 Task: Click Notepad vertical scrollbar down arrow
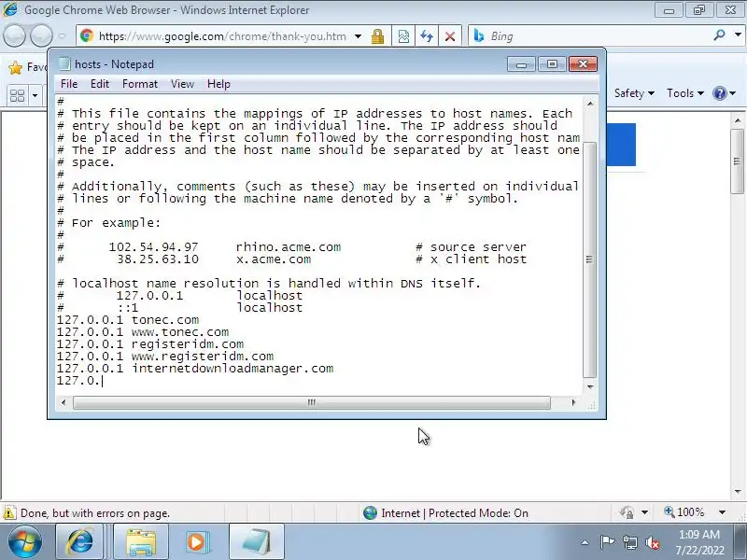coord(590,386)
